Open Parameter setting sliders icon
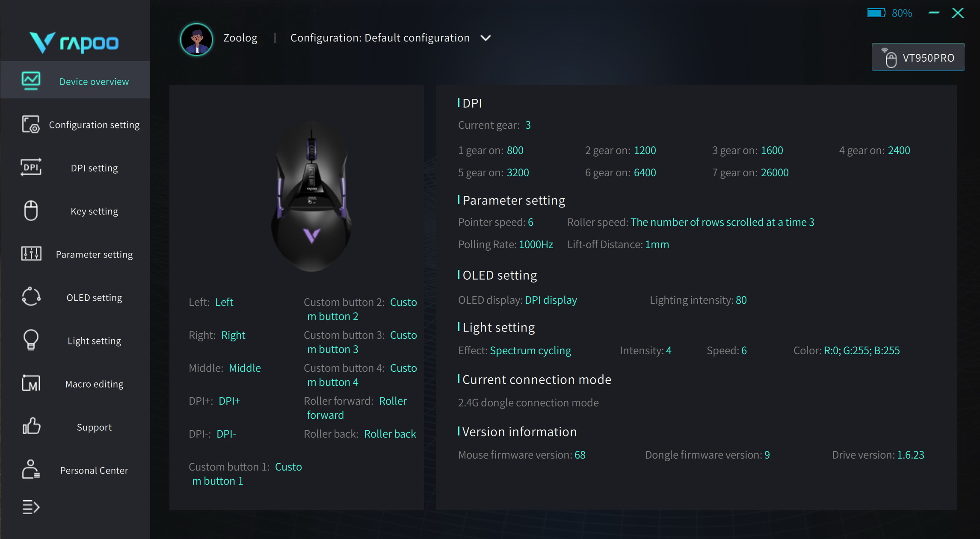The height and width of the screenshot is (539, 980). click(31, 254)
